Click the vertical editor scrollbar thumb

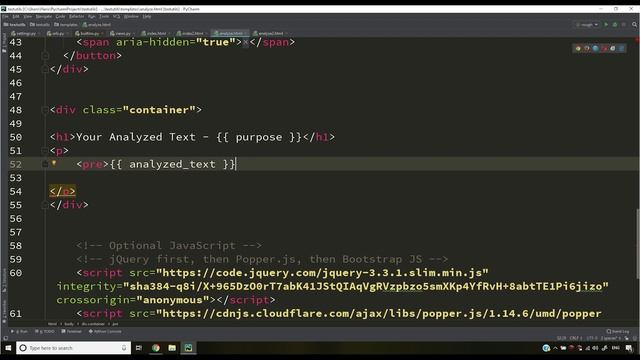coord(637,243)
